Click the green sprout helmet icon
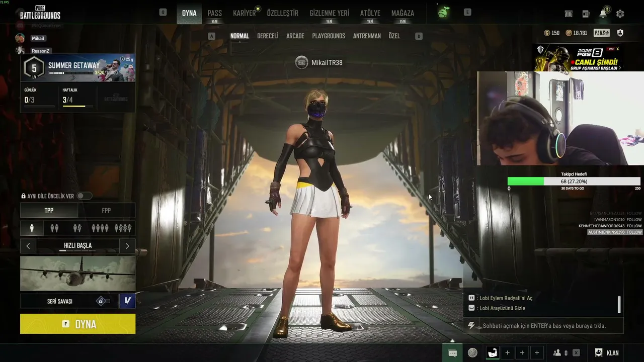This screenshot has height=362, width=644. 443,13
